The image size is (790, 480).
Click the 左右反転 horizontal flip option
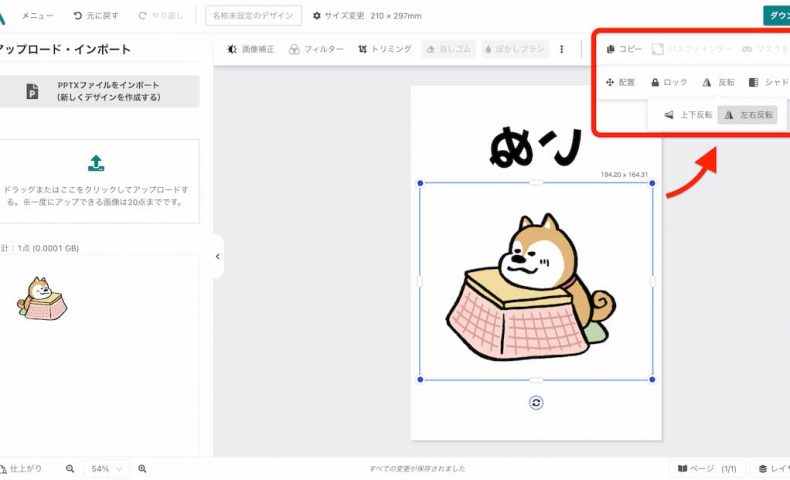tap(748, 115)
